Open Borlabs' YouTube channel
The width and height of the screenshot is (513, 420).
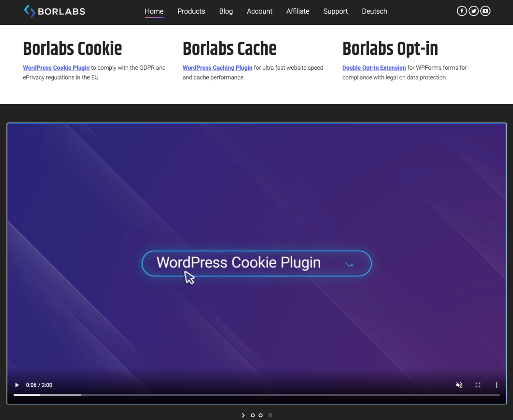tap(485, 11)
